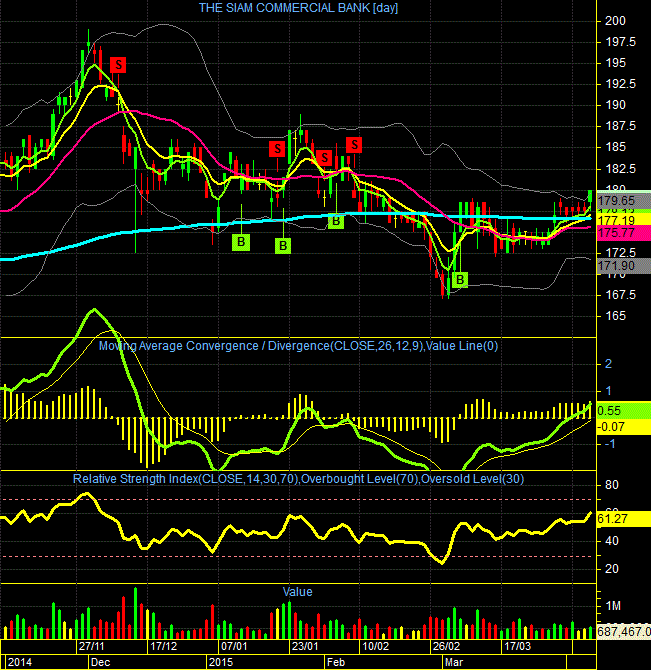Screen dimensions: 660x670
Task: Click the 07/01 date label
Action: pos(234,646)
